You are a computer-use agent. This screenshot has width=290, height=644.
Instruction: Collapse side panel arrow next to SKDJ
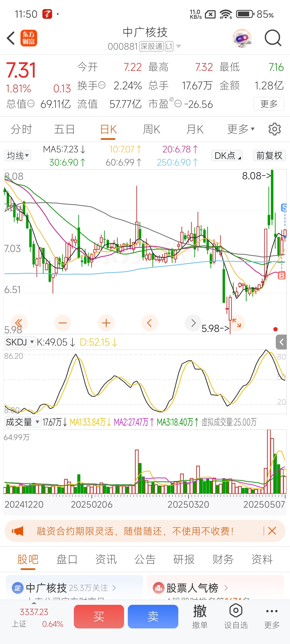pyautogui.click(x=281, y=342)
